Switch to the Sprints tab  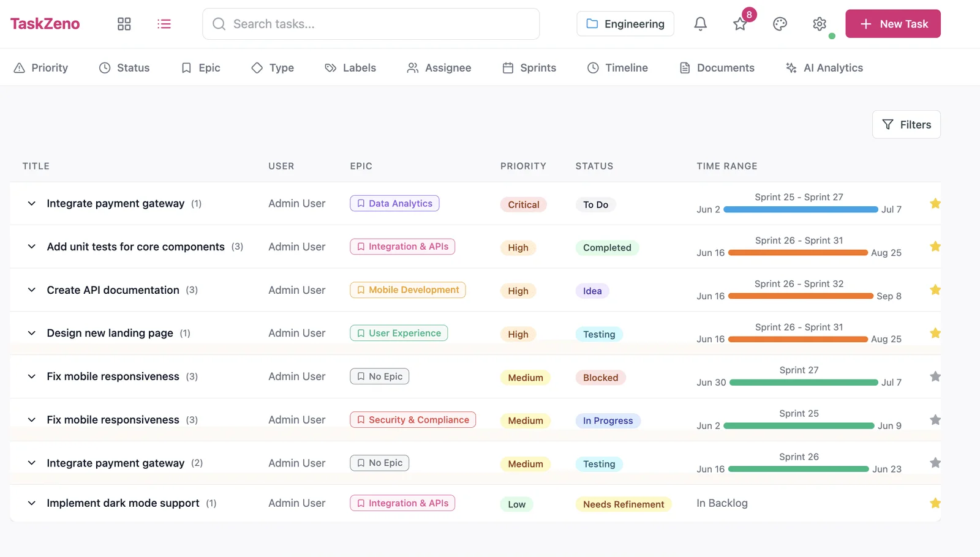coord(529,68)
